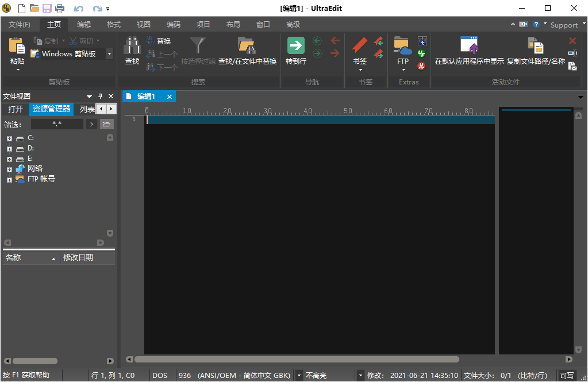
Task: Click the red left arrow in 导航
Action: pos(335,40)
